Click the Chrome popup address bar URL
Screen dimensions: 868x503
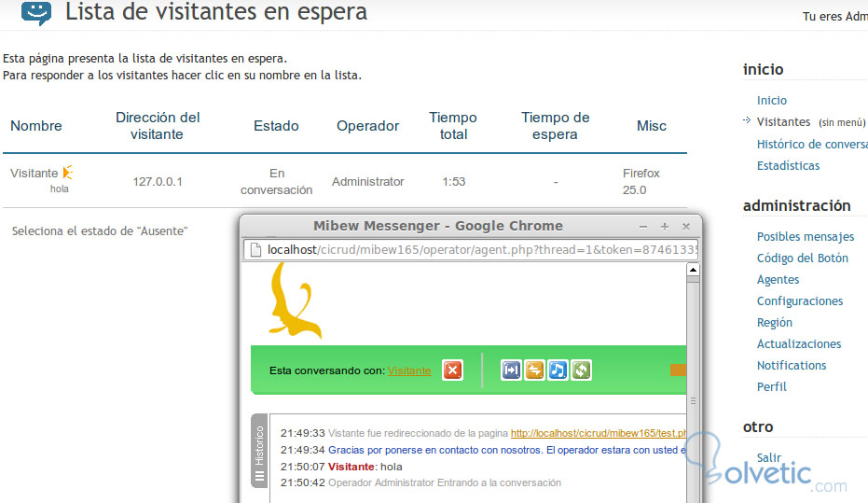point(482,250)
